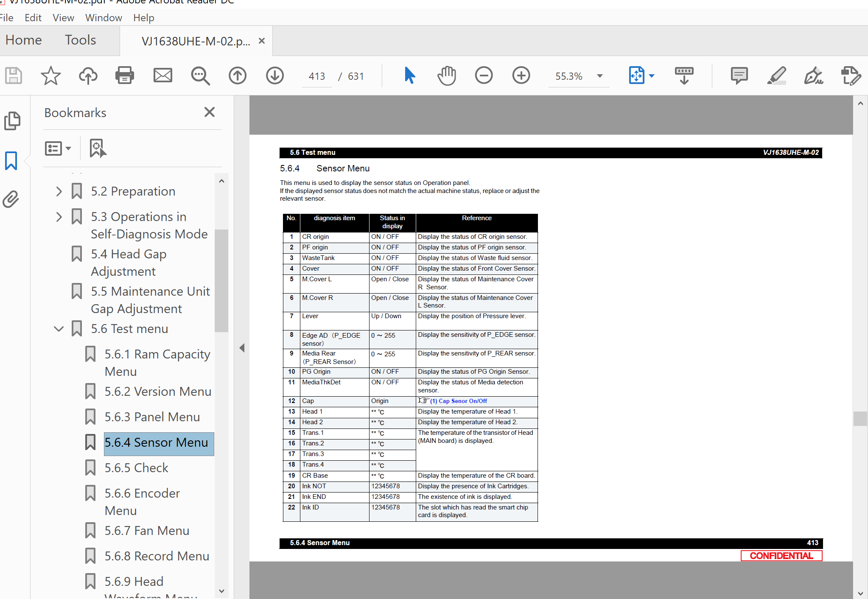Open the Attachments paperclip panel

[x=11, y=199]
